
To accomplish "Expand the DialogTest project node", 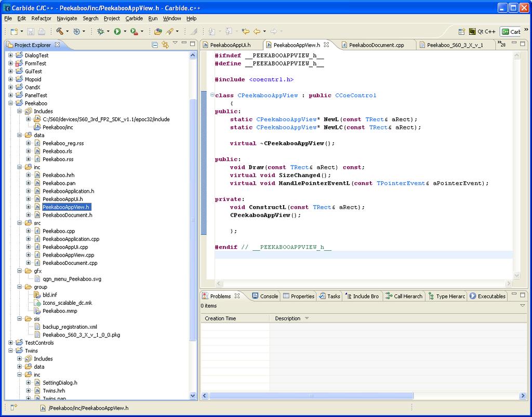I will pyautogui.click(x=10, y=55).
